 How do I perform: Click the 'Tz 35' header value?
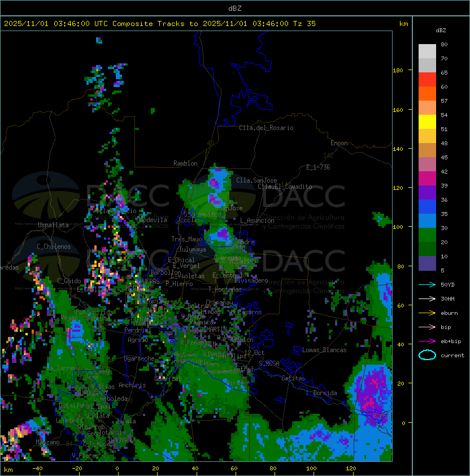pyautogui.click(x=304, y=24)
